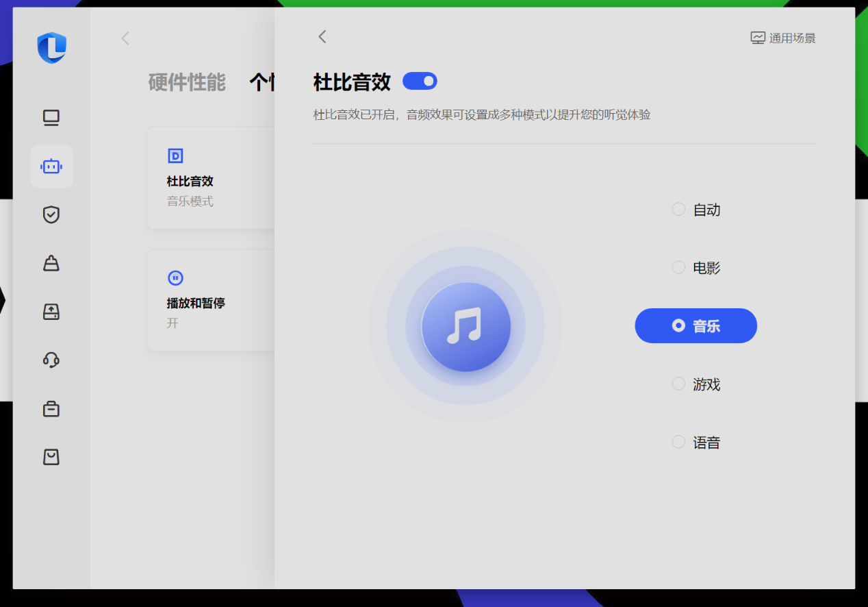Select the robot smart settings sidebar icon
Image resolution: width=868 pixels, height=607 pixels.
pos(51,166)
